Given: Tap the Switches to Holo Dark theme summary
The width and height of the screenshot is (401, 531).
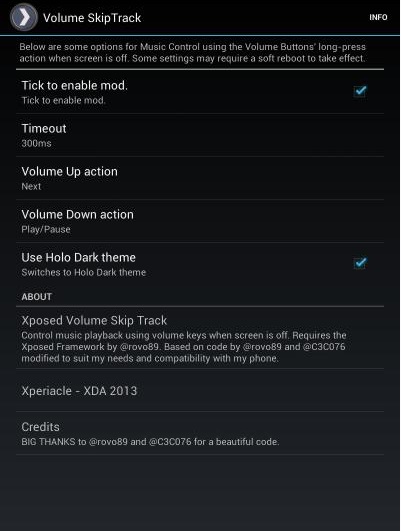Looking at the screenshot, I should [x=84, y=272].
